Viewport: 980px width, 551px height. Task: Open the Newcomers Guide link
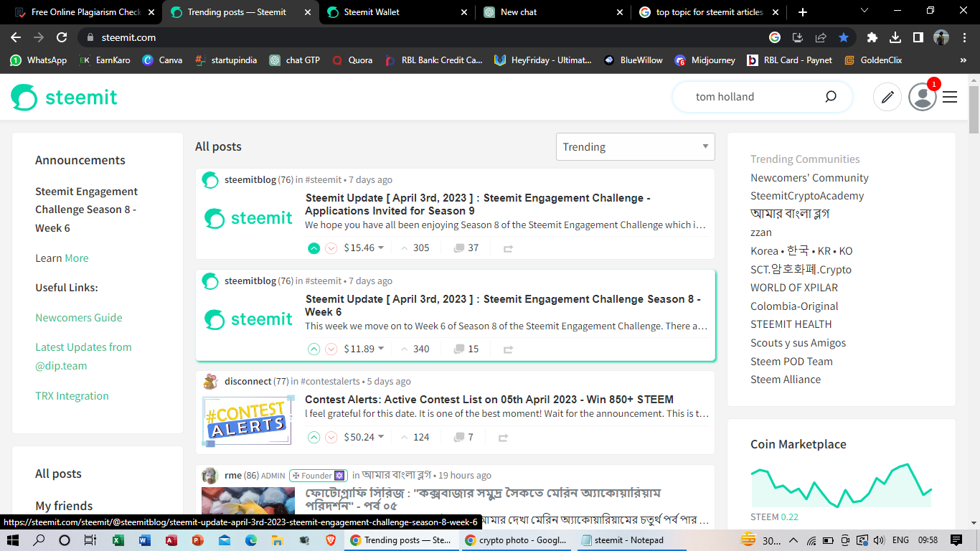[x=79, y=317]
